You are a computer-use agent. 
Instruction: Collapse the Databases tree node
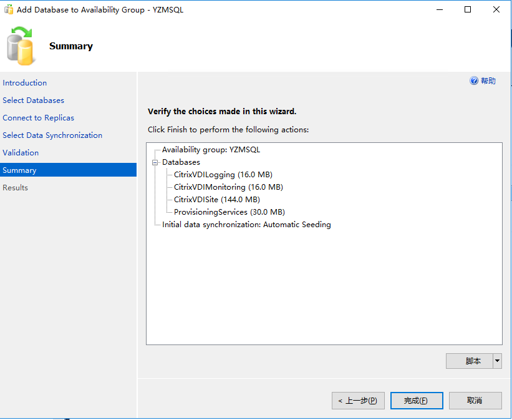[x=155, y=162]
